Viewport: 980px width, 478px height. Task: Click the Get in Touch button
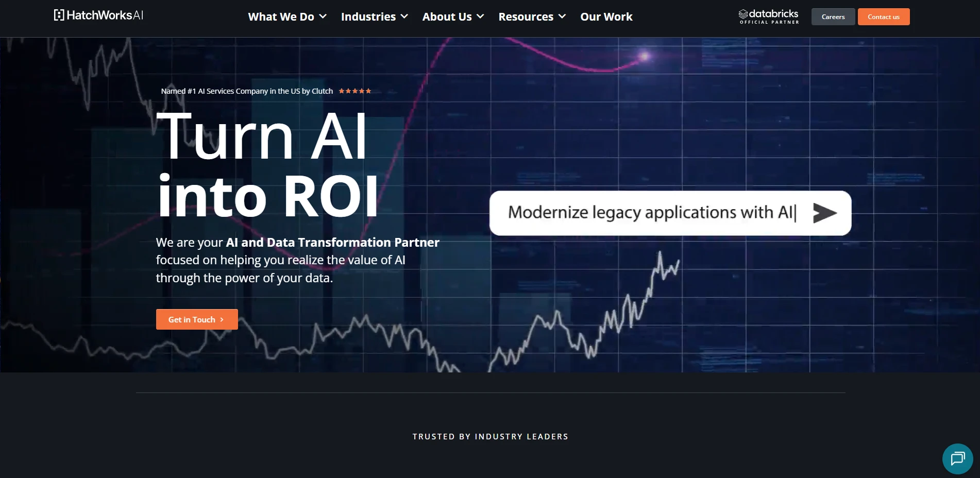click(x=192, y=319)
